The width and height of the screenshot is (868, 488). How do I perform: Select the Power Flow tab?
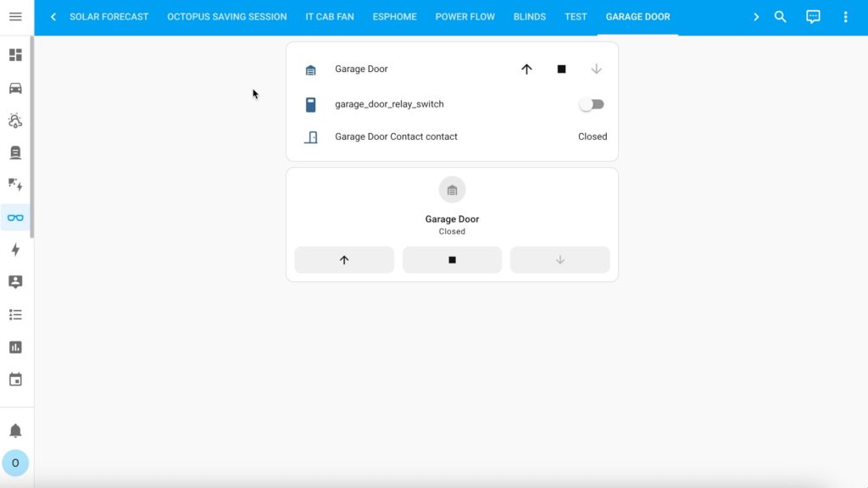click(x=465, y=17)
